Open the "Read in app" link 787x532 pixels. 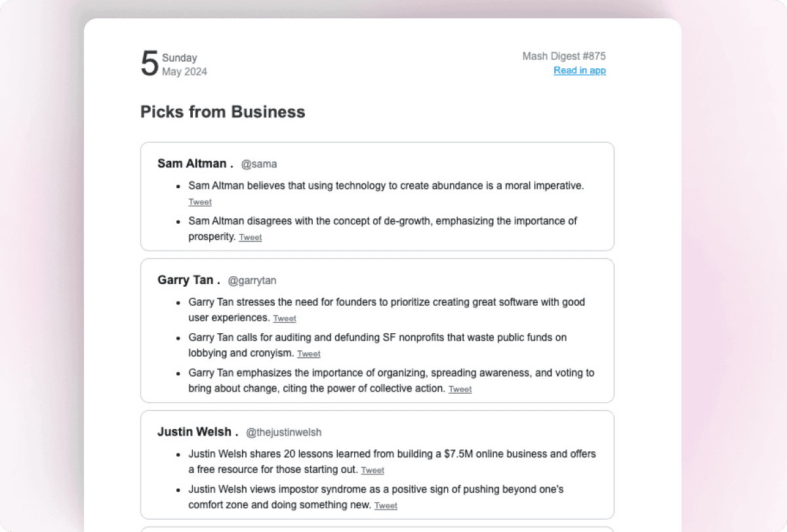coord(579,71)
